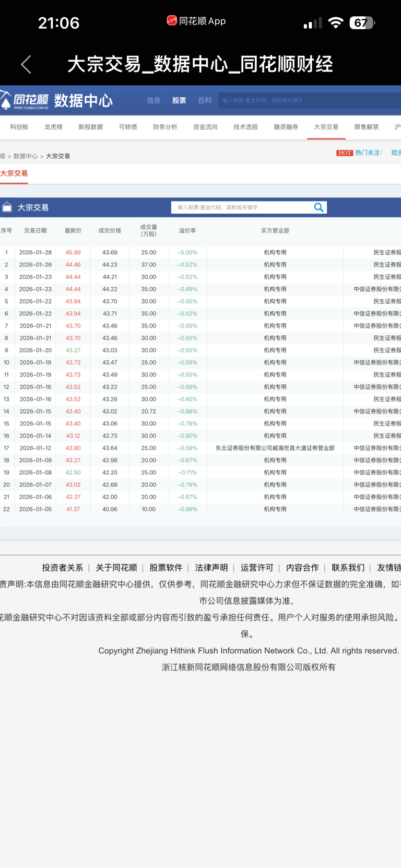Open the 限售解禁 nav item
The image size is (401, 868).
(367, 127)
